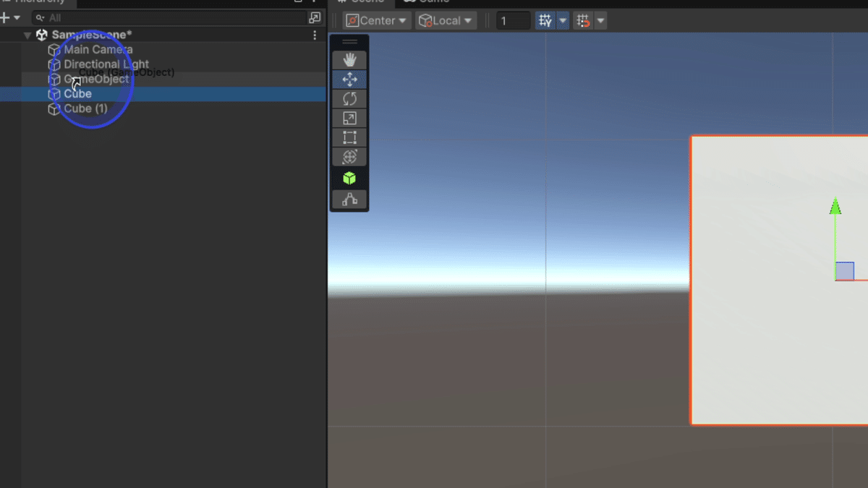Select the Rotate tool

[349, 99]
